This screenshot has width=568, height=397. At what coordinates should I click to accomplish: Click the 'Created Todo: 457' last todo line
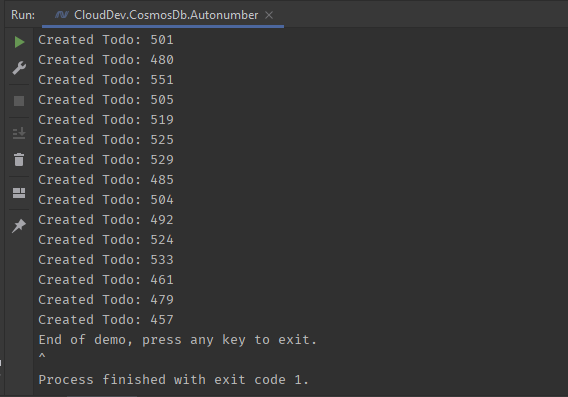[106, 320]
